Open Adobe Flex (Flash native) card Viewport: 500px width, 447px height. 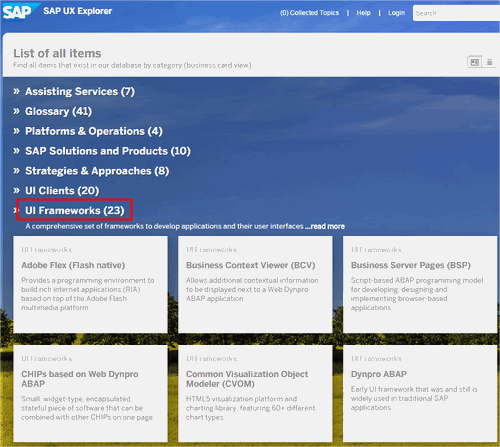point(90,284)
